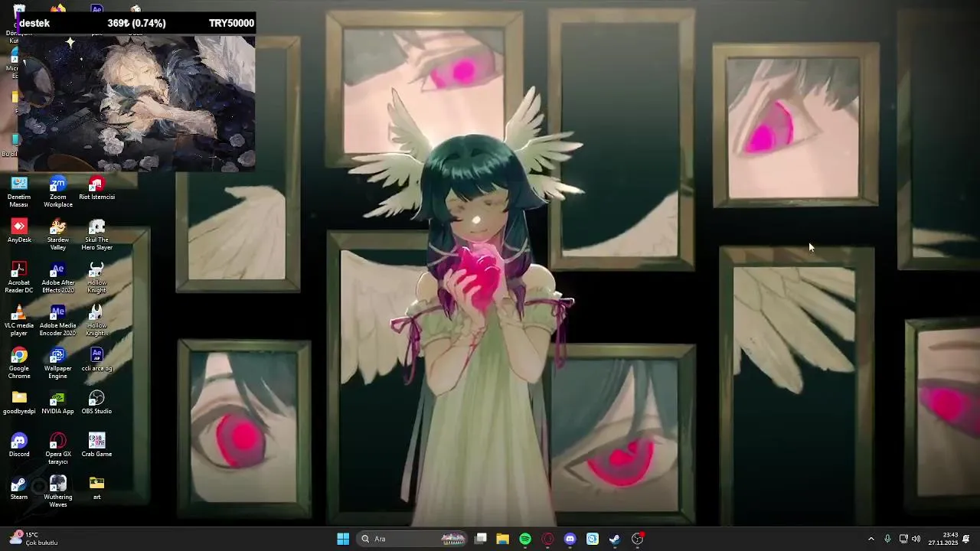Viewport: 980px width, 551px height.
Task: Open File Explorer from the taskbar
Action: [x=502, y=539]
